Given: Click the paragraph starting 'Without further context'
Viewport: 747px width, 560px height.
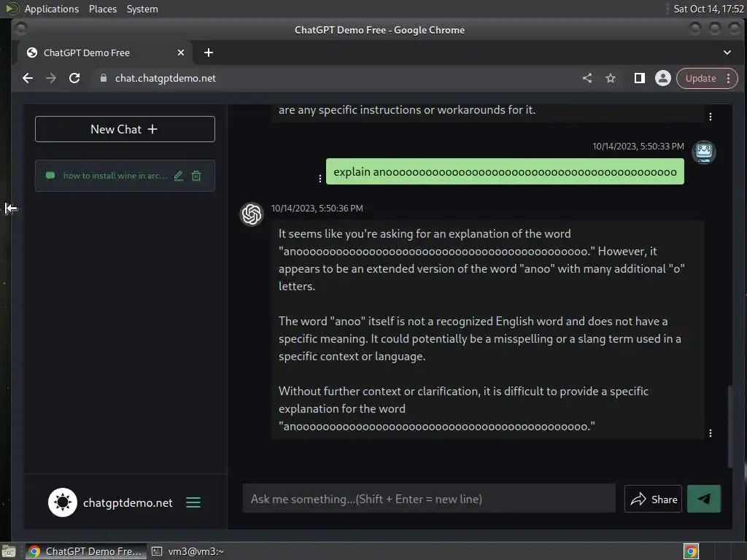Looking at the screenshot, I should click(x=463, y=408).
